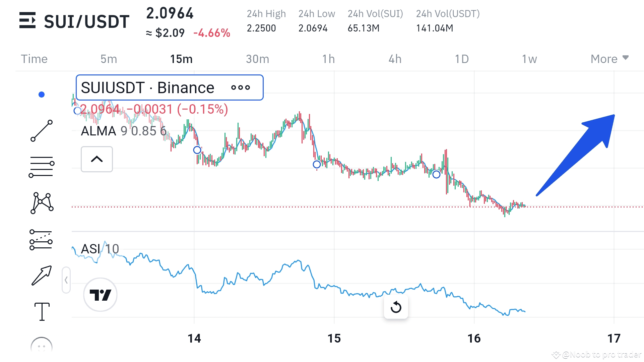Switch to 5m timeframe

click(x=109, y=59)
